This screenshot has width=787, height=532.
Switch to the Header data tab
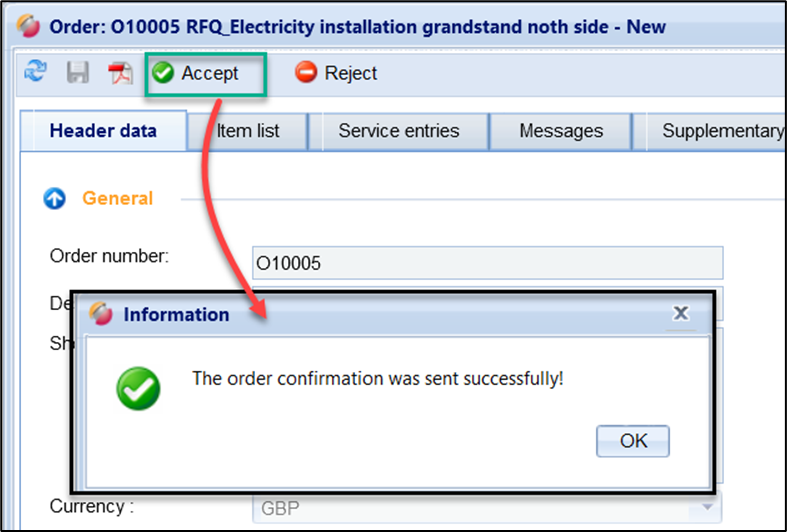tap(103, 131)
